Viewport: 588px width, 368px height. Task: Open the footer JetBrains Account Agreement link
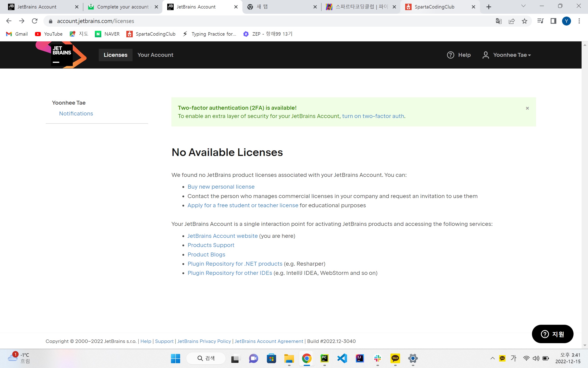point(269,341)
